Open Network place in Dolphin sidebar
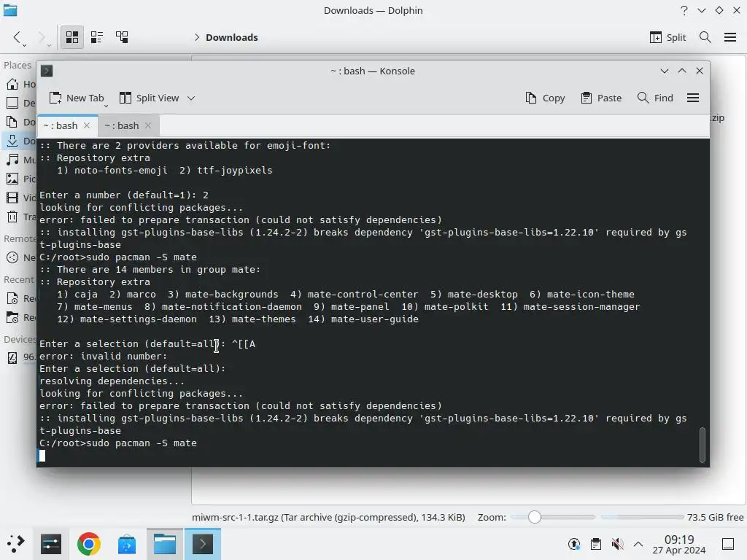Image resolution: width=747 pixels, height=560 pixels. [x=20, y=257]
